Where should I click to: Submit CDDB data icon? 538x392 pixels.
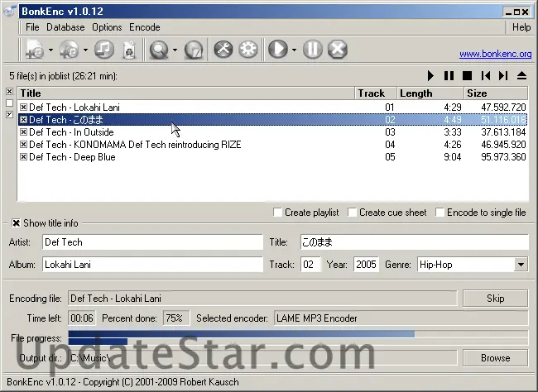pos(194,50)
